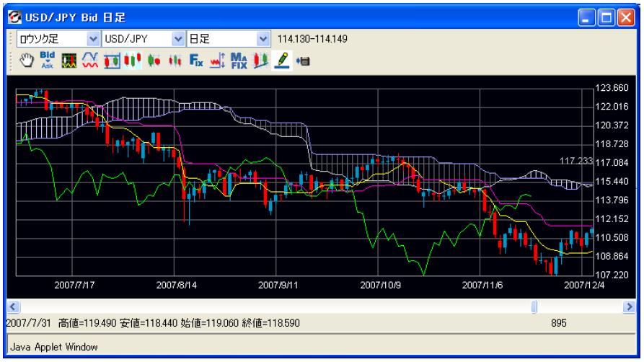The width and height of the screenshot is (644, 362).
Task: Click the 安値=118.440 value
Action: tap(149, 323)
